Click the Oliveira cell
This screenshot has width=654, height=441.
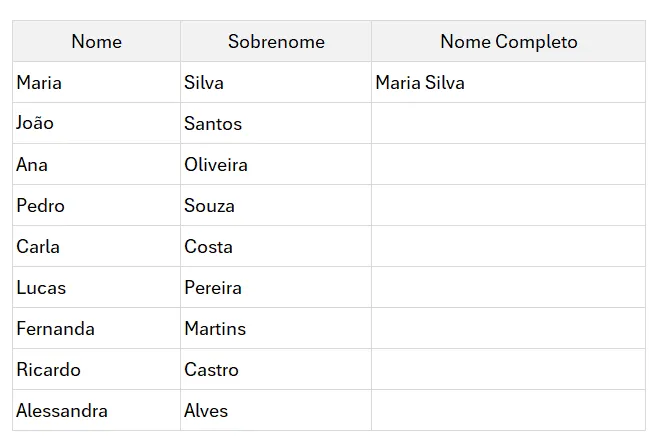[x=276, y=164]
